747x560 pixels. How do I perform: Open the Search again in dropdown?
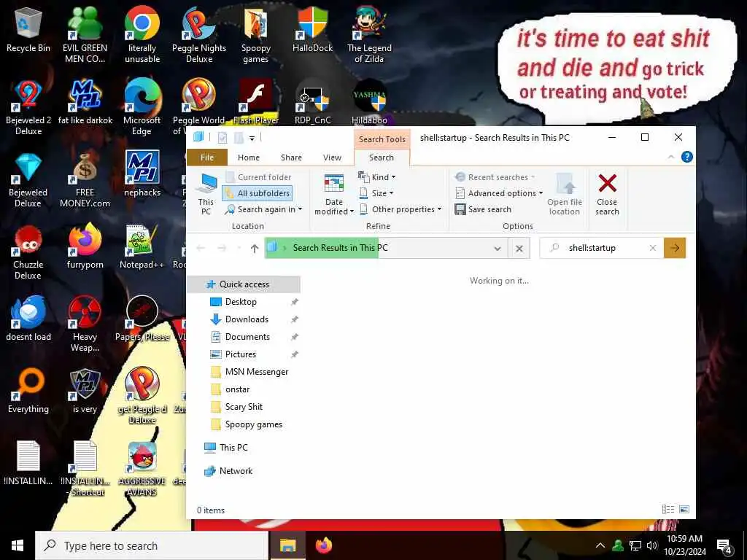pyautogui.click(x=263, y=209)
